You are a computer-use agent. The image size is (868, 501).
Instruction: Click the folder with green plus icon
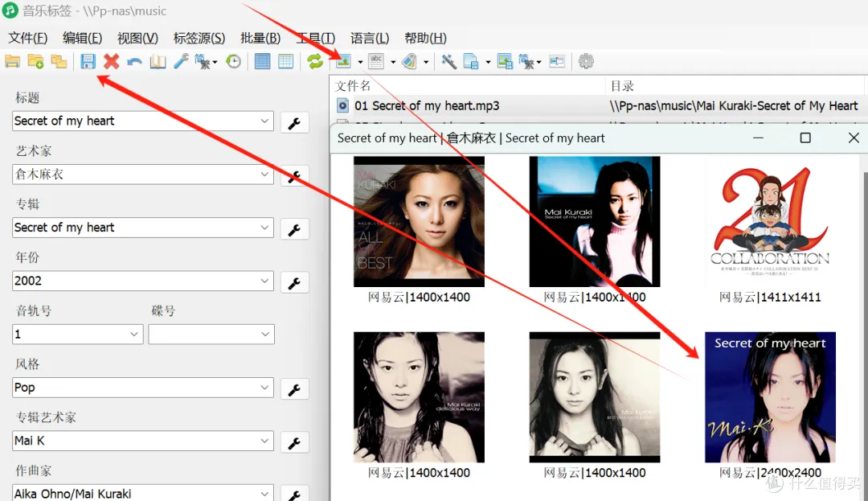[x=35, y=62]
